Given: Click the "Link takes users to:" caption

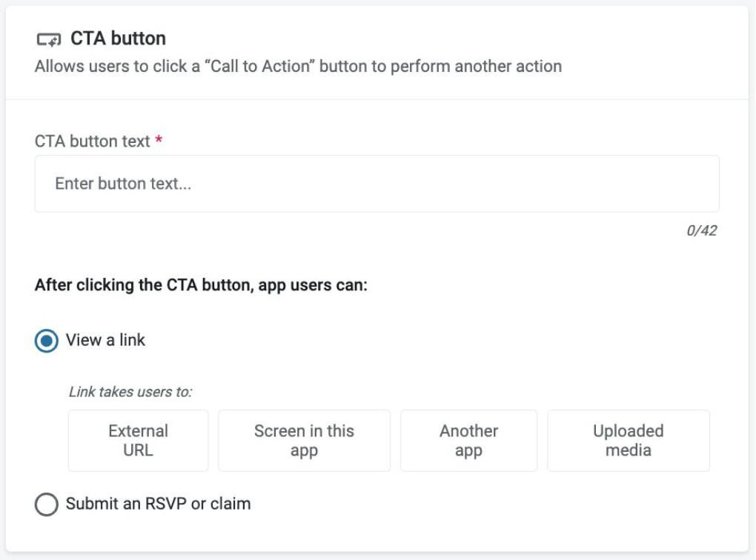Looking at the screenshot, I should [130, 392].
